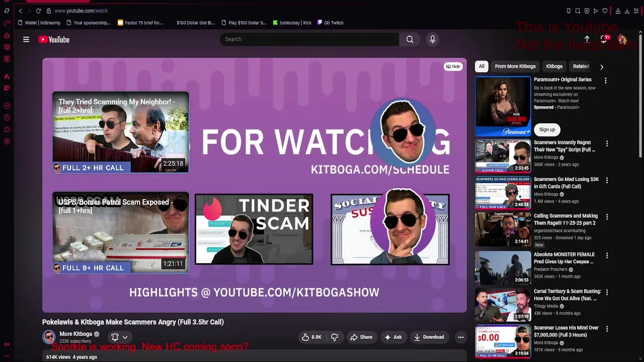Viewport: 644px width, 362px height.
Task: Open the Twitch icon in browser sidebar
Action: click(x=7, y=88)
